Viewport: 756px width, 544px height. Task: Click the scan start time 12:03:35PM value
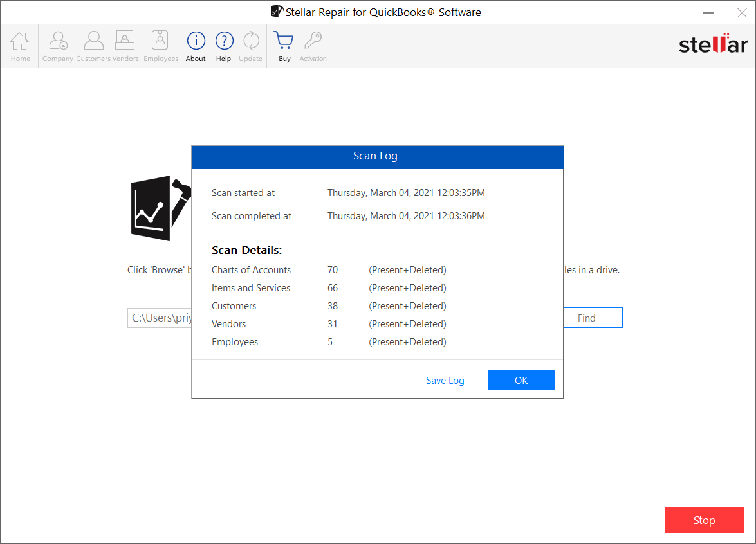point(407,193)
